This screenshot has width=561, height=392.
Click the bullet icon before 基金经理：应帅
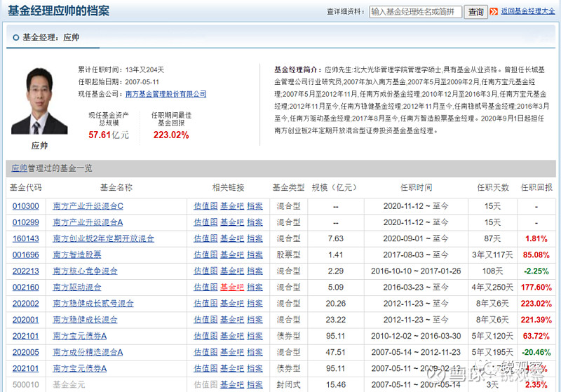(15, 37)
